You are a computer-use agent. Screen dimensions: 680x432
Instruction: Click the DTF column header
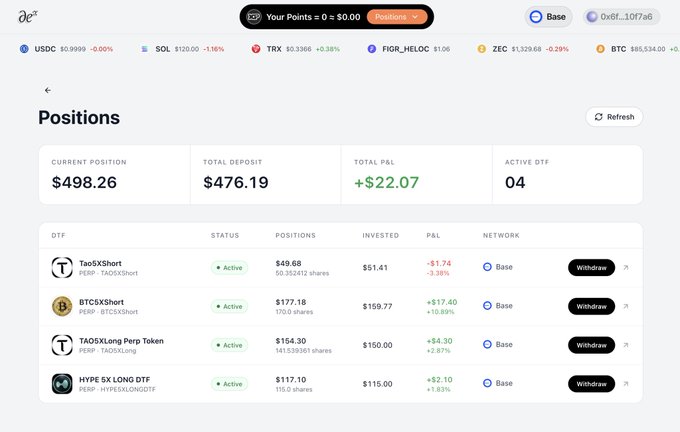pyautogui.click(x=59, y=236)
